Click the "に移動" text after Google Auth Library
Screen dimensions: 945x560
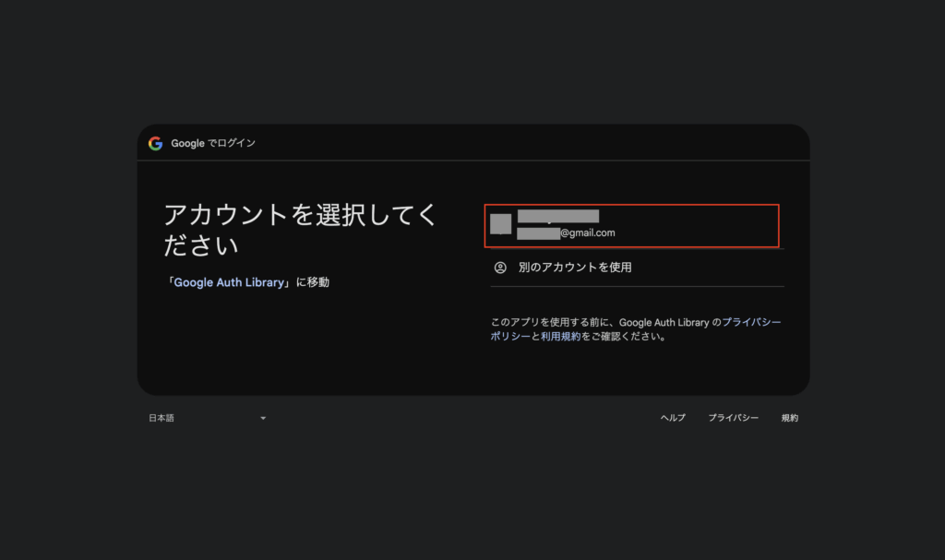pyautogui.click(x=313, y=282)
